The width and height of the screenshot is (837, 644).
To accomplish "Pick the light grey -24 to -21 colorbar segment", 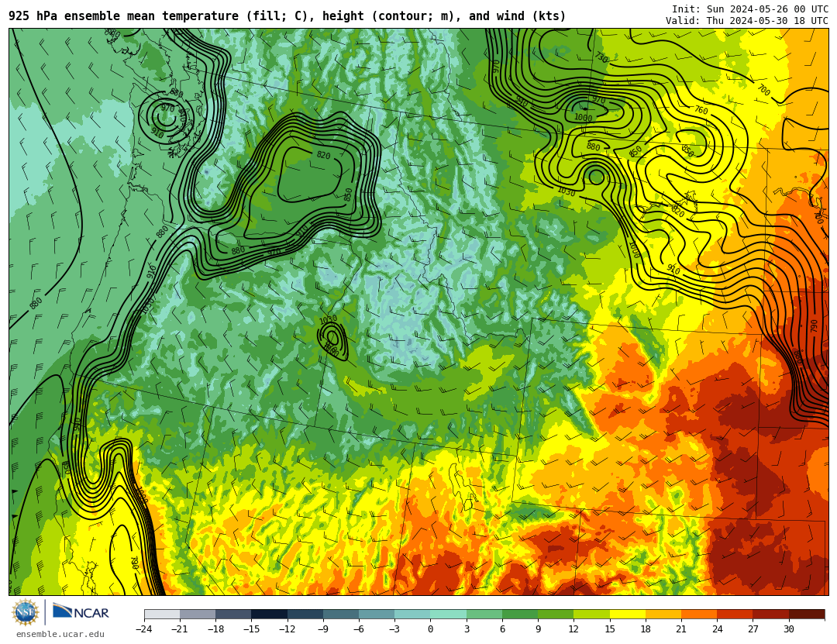I will [x=162, y=615].
